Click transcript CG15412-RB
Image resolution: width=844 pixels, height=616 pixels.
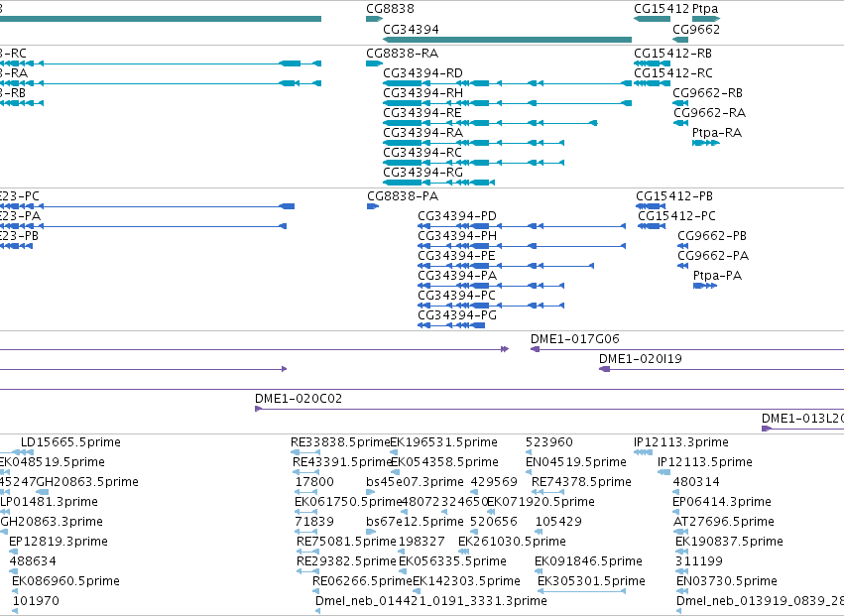coord(672,54)
